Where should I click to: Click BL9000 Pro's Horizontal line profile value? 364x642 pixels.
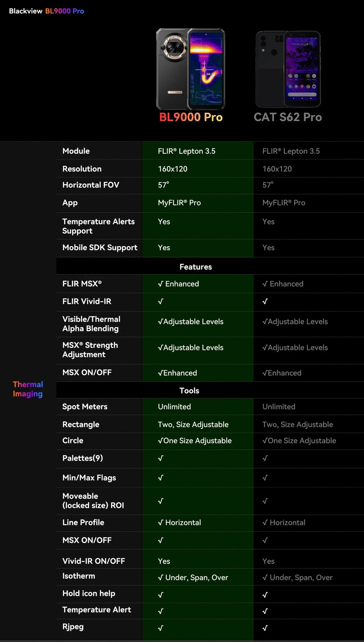(x=179, y=522)
